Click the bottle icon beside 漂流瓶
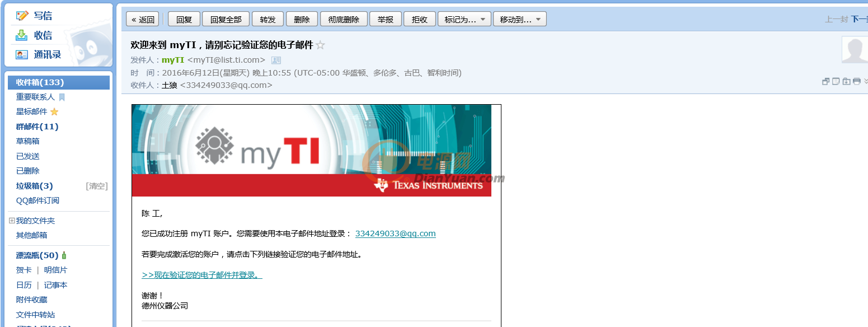The width and height of the screenshot is (868, 327). pyautogui.click(x=64, y=255)
